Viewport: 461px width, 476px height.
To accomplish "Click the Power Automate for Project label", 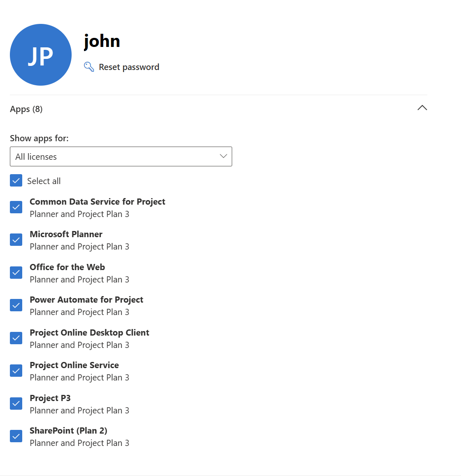I will coord(86,300).
